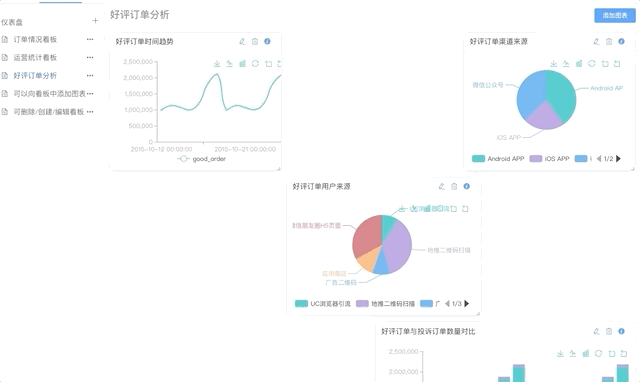Screen dimensions: 640x382
Task: Click blue legend swatch in 好评订单渠道来源
Action: (x=581, y=159)
